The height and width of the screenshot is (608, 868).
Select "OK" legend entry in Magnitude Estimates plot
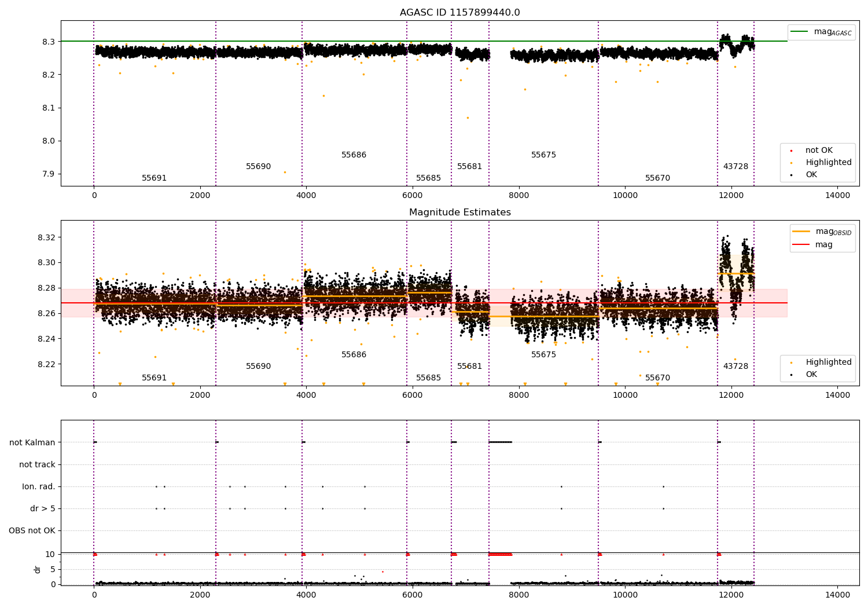pos(811,375)
